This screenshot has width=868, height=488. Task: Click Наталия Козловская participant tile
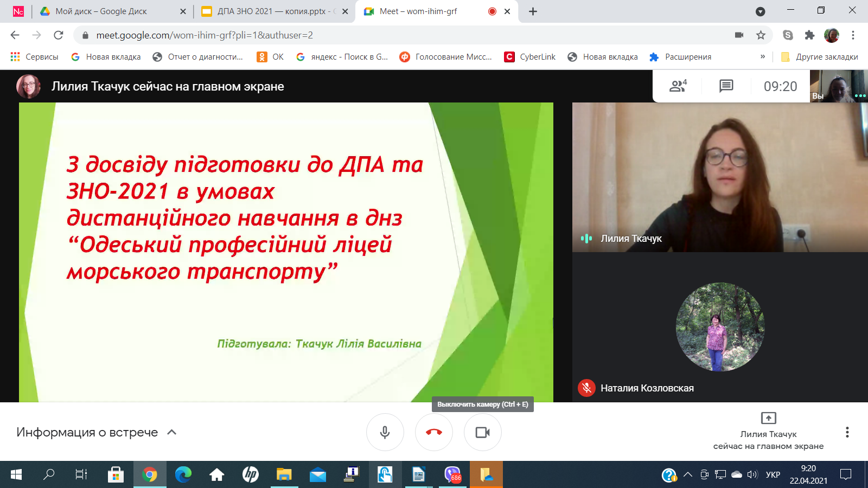point(720,327)
